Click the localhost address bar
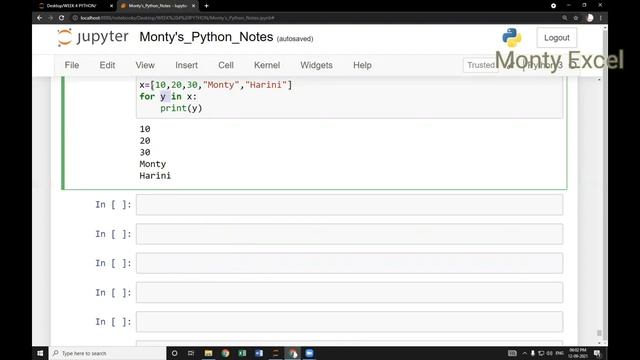This screenshot has height=360, width=640. pos(314,18)
